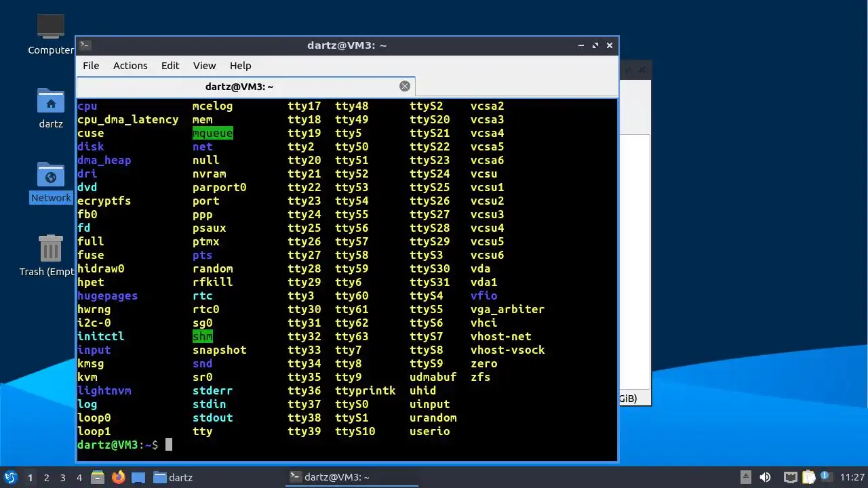Click the terminal window title text
868x488 pixels.
coord(347,45)
